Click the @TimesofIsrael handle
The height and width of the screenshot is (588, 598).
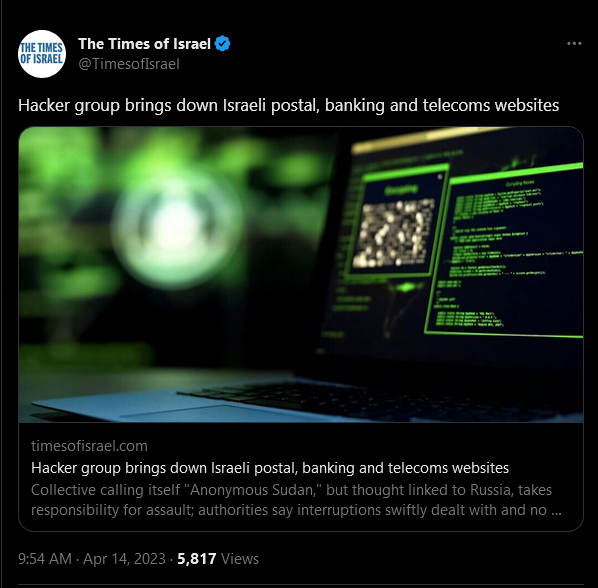click(x=129, y=64)
